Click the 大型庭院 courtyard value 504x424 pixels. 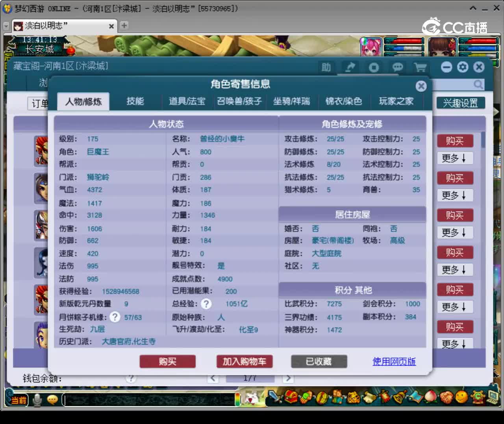326,253
